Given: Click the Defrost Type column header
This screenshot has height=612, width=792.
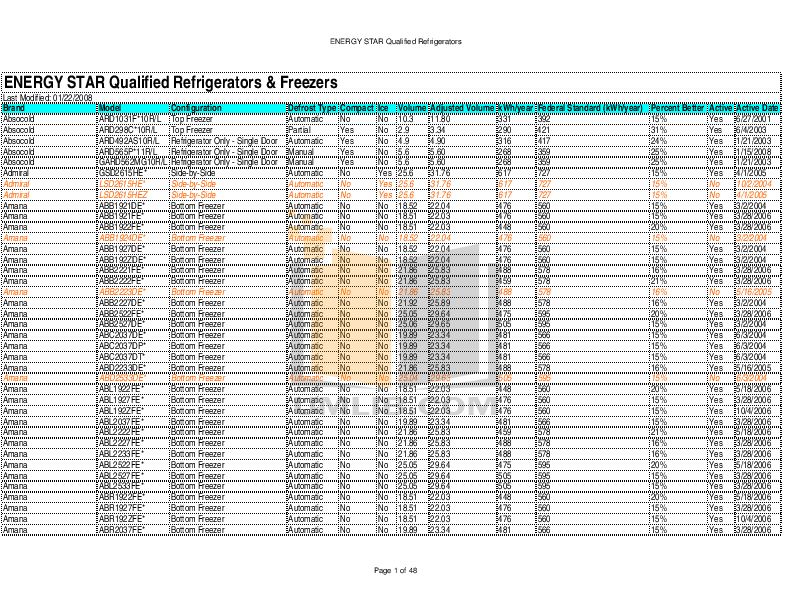Looking at the screenshot, I should click(x=311, y=107).
